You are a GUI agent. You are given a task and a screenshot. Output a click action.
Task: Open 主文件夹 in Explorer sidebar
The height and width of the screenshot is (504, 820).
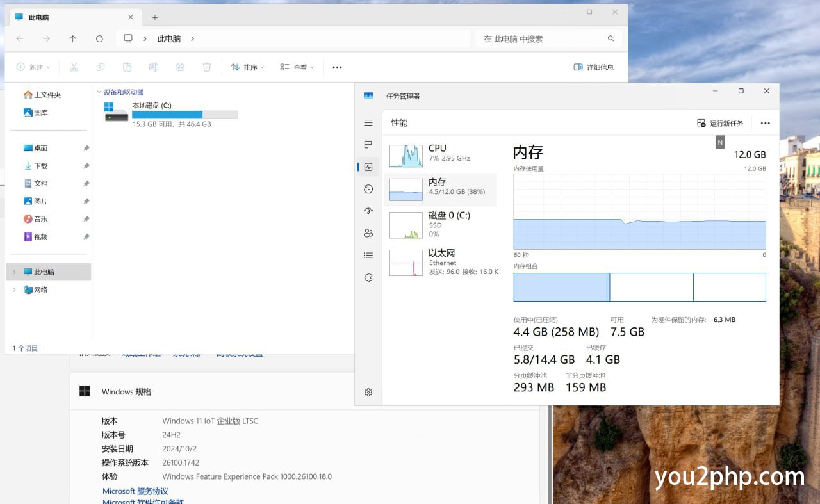coord(42,95)
